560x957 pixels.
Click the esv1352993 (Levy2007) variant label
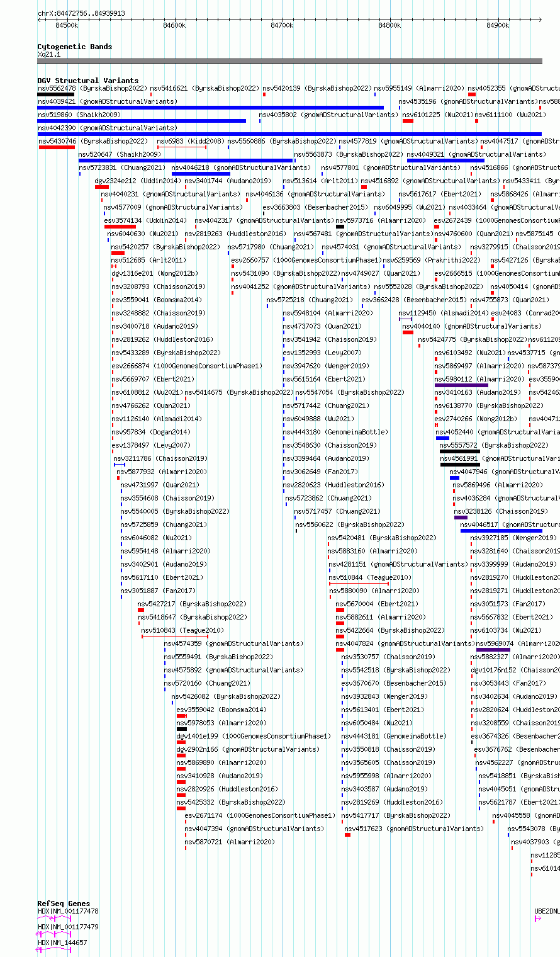(x=322, y=353)
